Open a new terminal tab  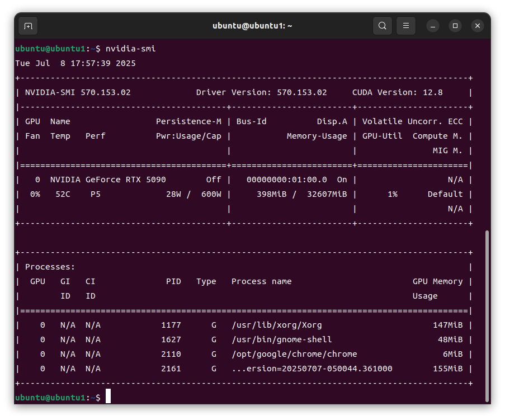(28, 26)
